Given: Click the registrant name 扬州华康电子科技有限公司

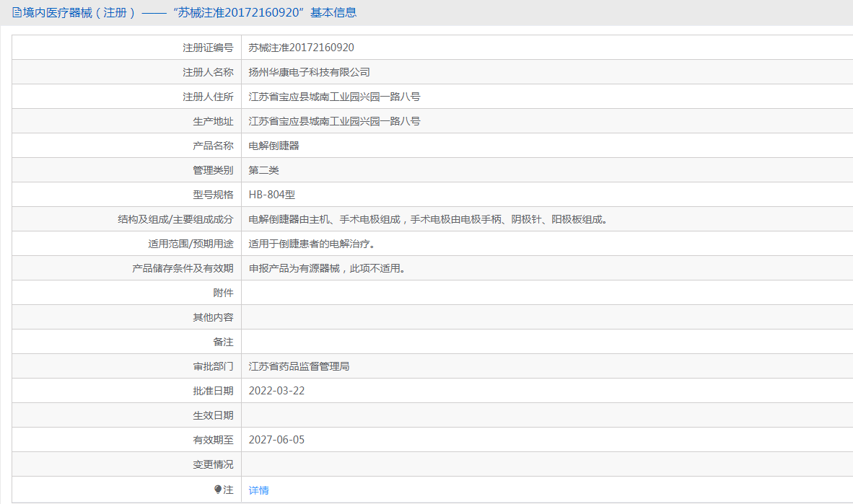Looking at the screenshot, I should 309,72.
